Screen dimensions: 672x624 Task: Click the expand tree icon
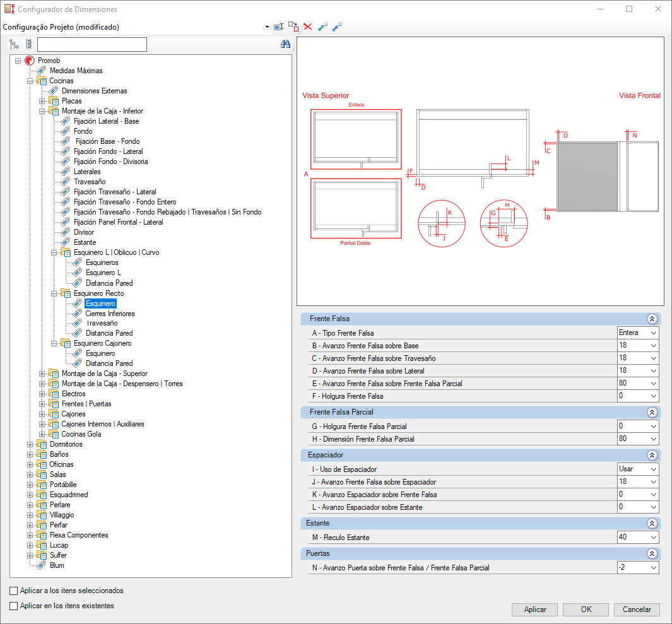[x=14, y=44]
